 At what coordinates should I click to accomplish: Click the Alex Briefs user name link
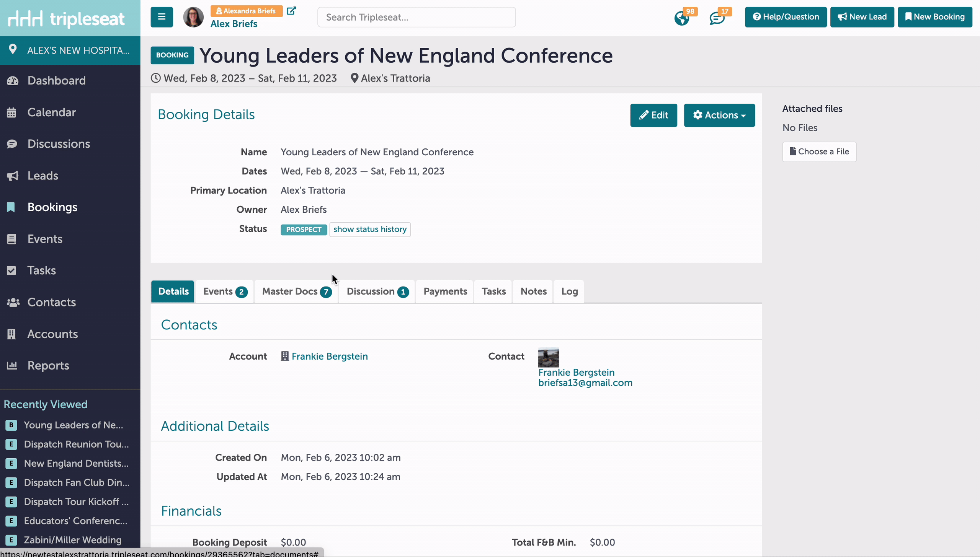point(234,24)
